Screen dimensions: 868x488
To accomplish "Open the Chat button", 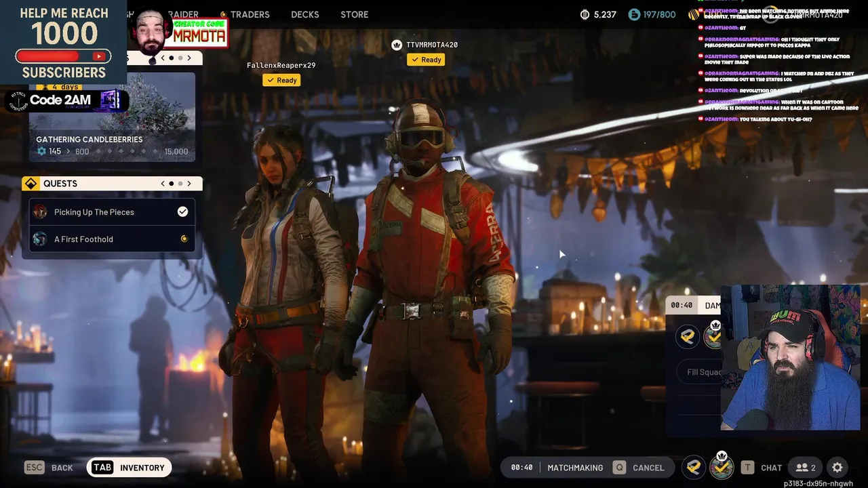I will [762, 468].
